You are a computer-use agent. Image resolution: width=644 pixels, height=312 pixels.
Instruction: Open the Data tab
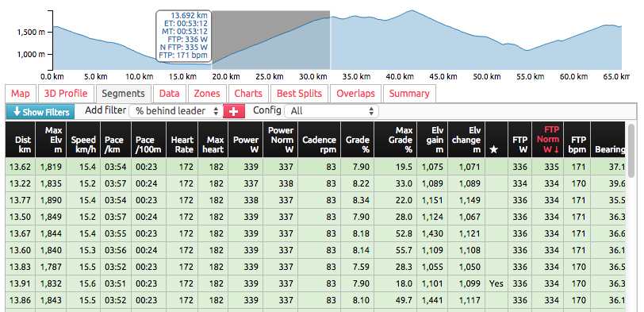pyautogui.click(x=169, y=94)
